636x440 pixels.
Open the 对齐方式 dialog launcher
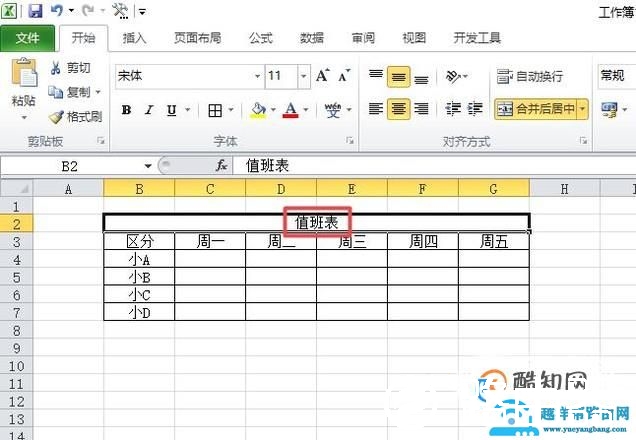click(583, 141)
